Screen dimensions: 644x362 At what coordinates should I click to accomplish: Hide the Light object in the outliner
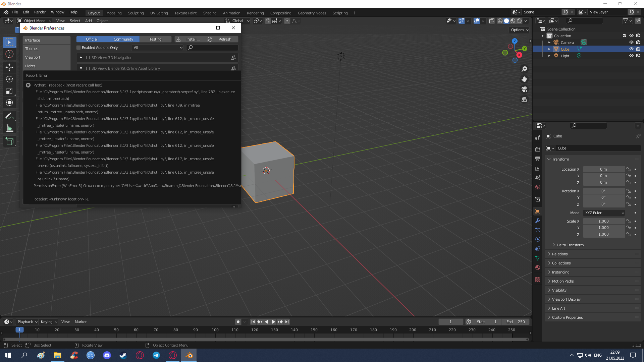click(x=631, y=56)
